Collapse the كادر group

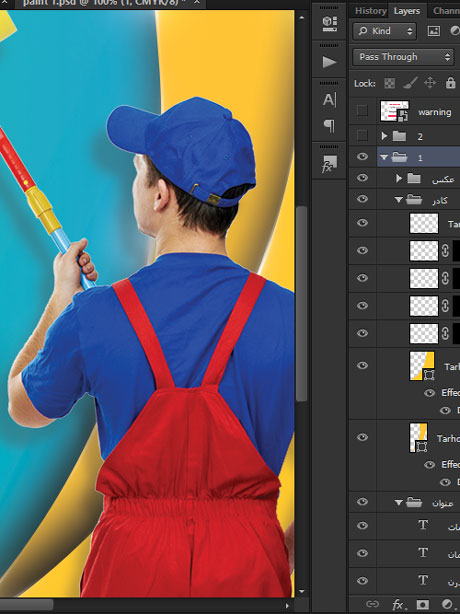pyautogui.click(x=399, y=200)
